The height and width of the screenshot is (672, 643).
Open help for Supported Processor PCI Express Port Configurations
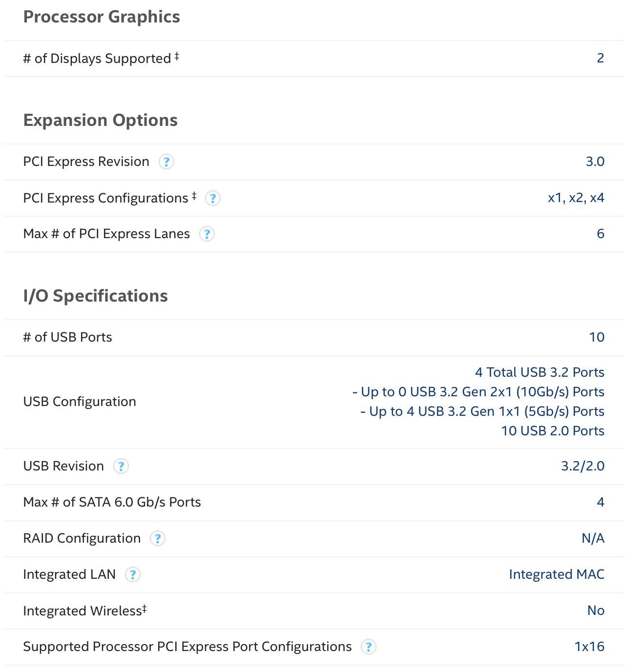tap(369, 647)
